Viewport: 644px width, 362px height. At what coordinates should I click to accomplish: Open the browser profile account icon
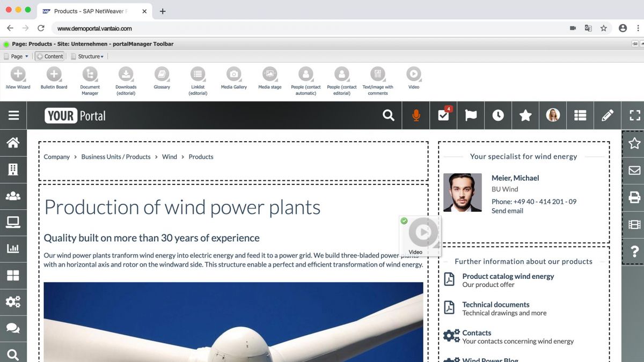(623, 28)
